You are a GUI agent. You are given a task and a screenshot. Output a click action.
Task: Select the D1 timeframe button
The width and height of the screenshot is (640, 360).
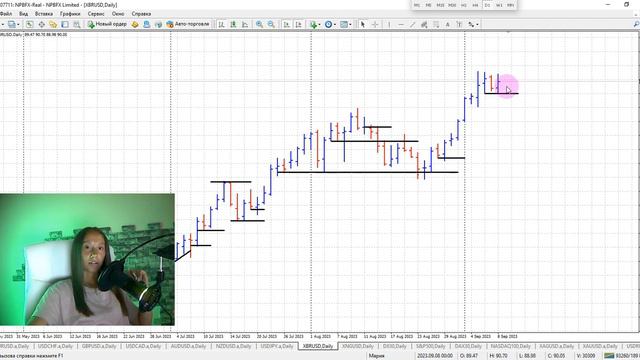pyautogui.click(x=487, y=5)
